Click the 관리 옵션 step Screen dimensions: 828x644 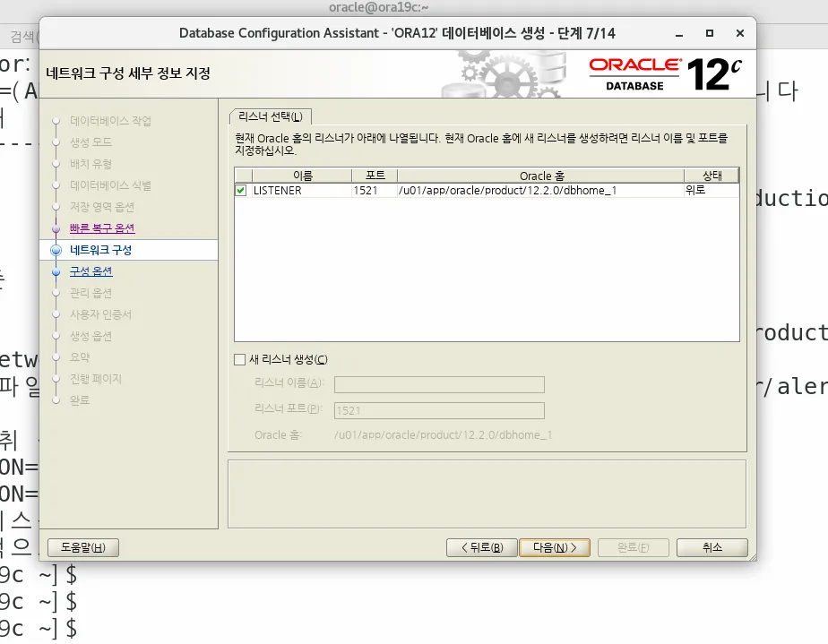[91, 293]
